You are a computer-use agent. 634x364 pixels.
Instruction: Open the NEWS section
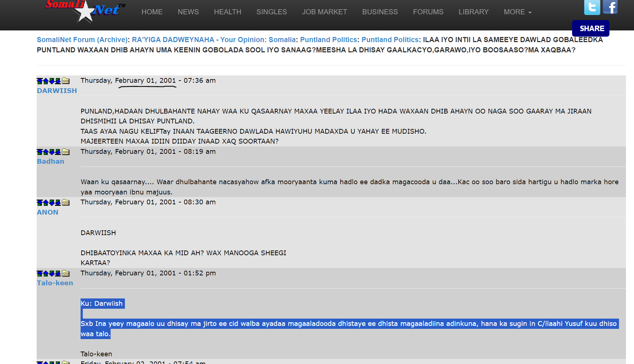pyautogui.click(x=188, y=12)
